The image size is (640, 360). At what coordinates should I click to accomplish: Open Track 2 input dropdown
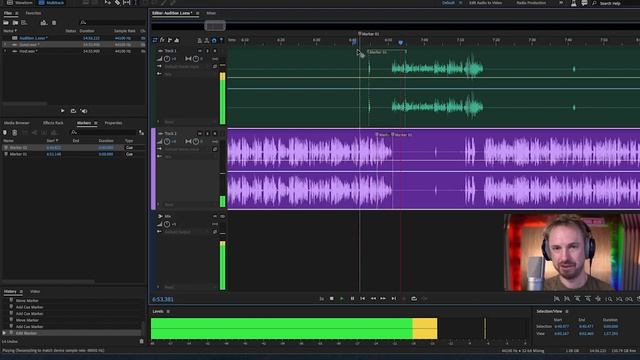[x=188, y=149]
